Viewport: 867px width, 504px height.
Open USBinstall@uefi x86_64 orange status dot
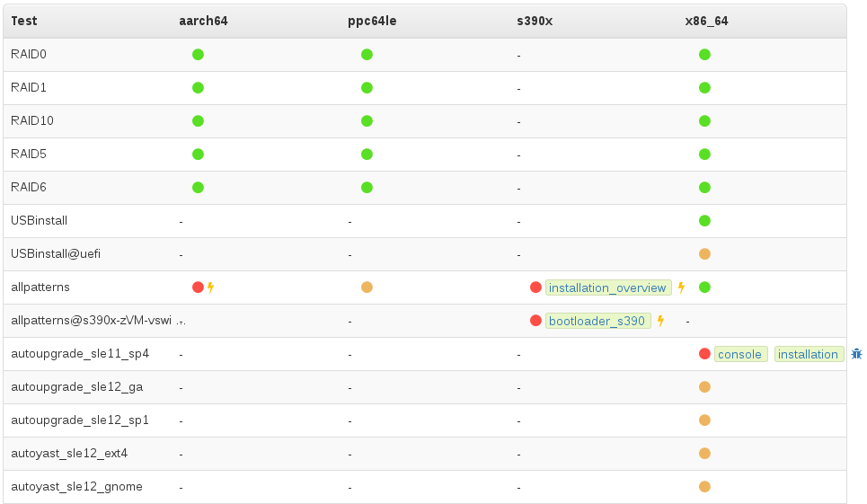(704, 254)
